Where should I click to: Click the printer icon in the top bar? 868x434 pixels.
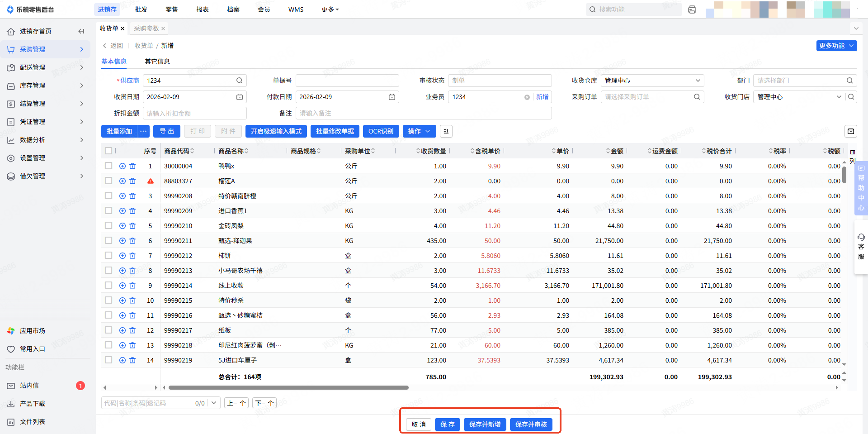pos(692,10)
